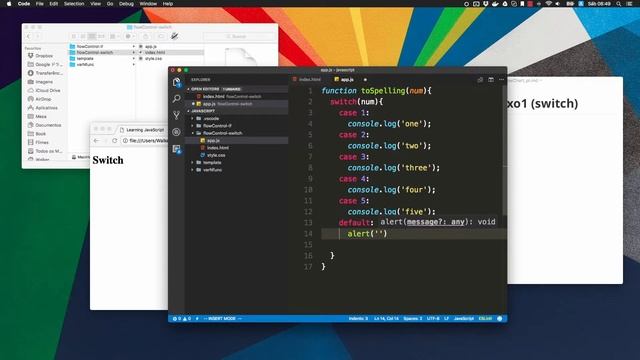Collapse the flowControl-switch folder in VS Code explorer
The width and height of the screenshot is (640, 360).
tap(193, 133)
